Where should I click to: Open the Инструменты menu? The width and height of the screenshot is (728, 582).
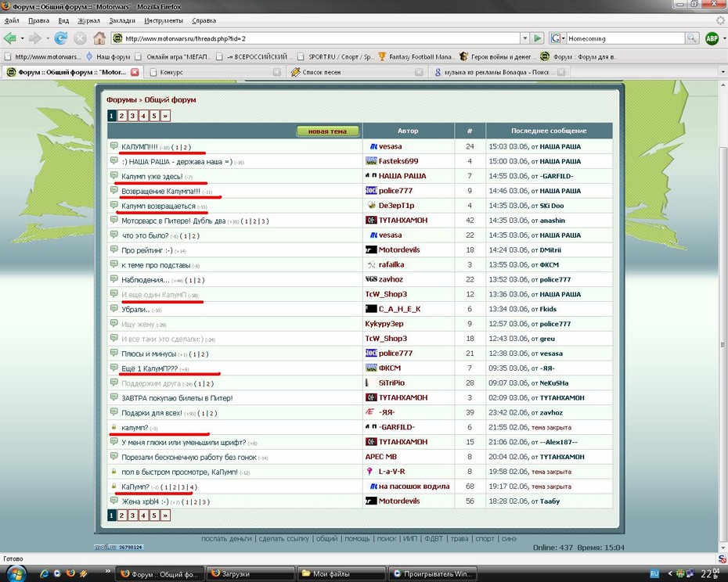[164, 20]
